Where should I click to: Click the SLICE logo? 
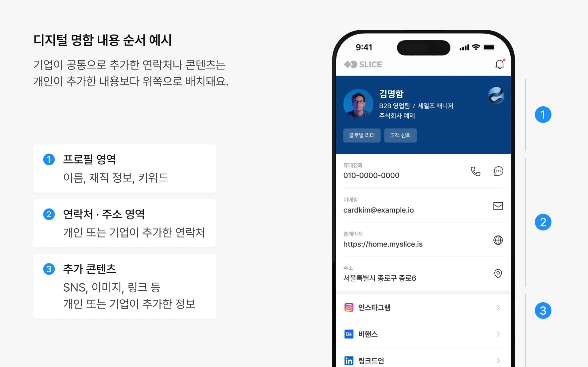pyautogui.click(x=363, y=64)
